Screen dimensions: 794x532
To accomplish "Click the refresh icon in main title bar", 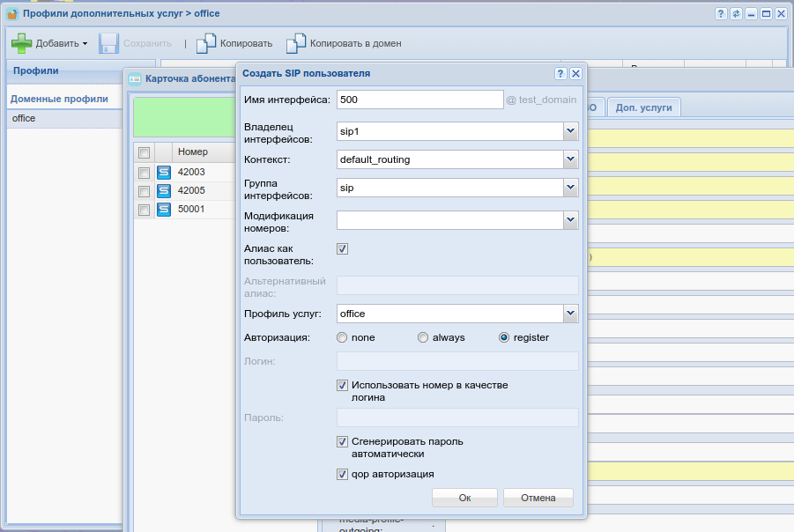I will 736,14.
